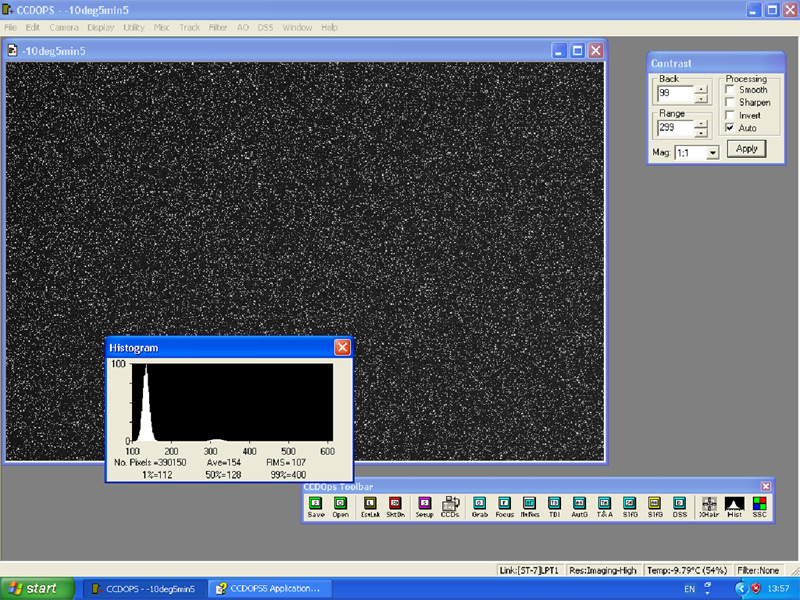Screen dimensions: 800x600
Task: Click the DSS toolbar icon
Action: pyautogui.click(x=680, y=505)
